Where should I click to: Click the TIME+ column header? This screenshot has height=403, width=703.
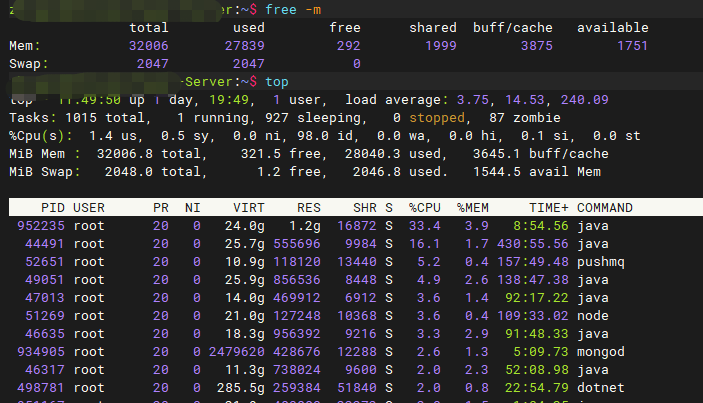[x=541, y=208]
